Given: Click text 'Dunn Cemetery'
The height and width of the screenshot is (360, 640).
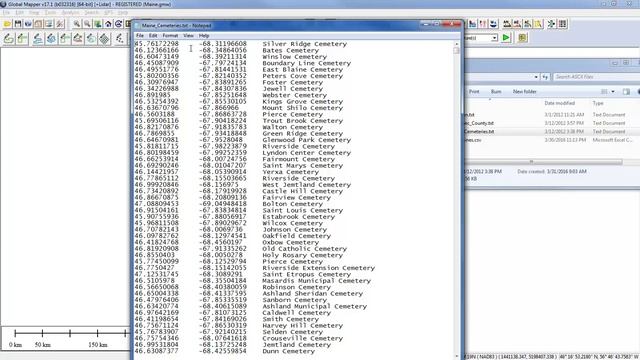Looking at the screenshot, I should coord(289,351).
